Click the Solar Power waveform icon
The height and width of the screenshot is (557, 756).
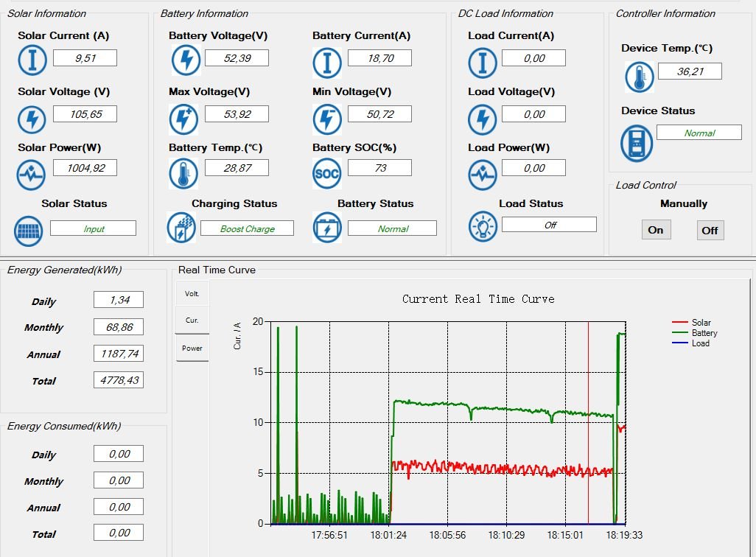coord(32,175)
